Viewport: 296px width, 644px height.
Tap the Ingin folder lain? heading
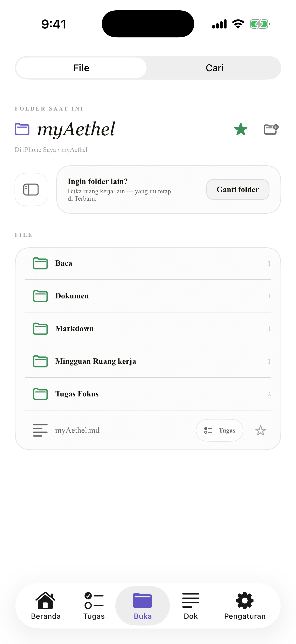pos(98,181)
